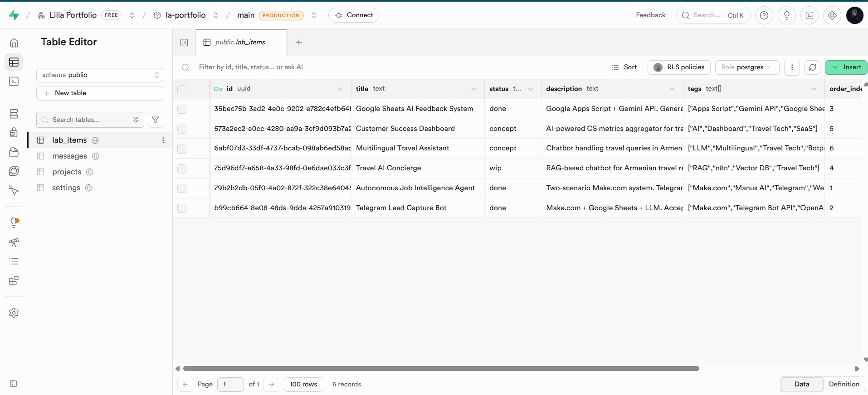Expand the description column header menu
Image resolution: width=868 pixels, height=395 pixels.
(x=672, y=89)
